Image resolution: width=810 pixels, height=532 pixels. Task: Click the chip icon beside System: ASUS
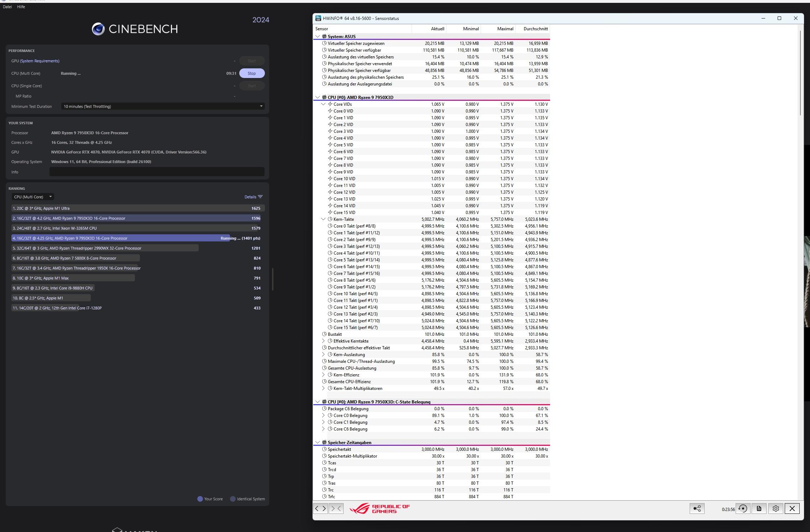tap(324, 36)
